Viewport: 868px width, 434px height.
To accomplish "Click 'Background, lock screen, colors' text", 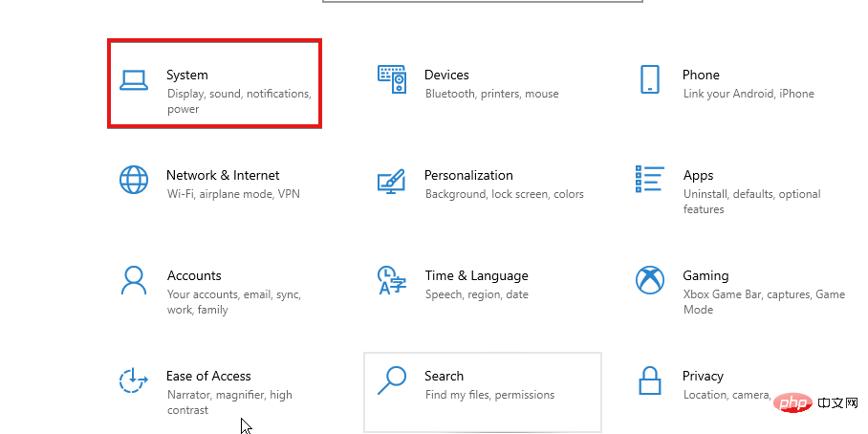I will point(505,194).
